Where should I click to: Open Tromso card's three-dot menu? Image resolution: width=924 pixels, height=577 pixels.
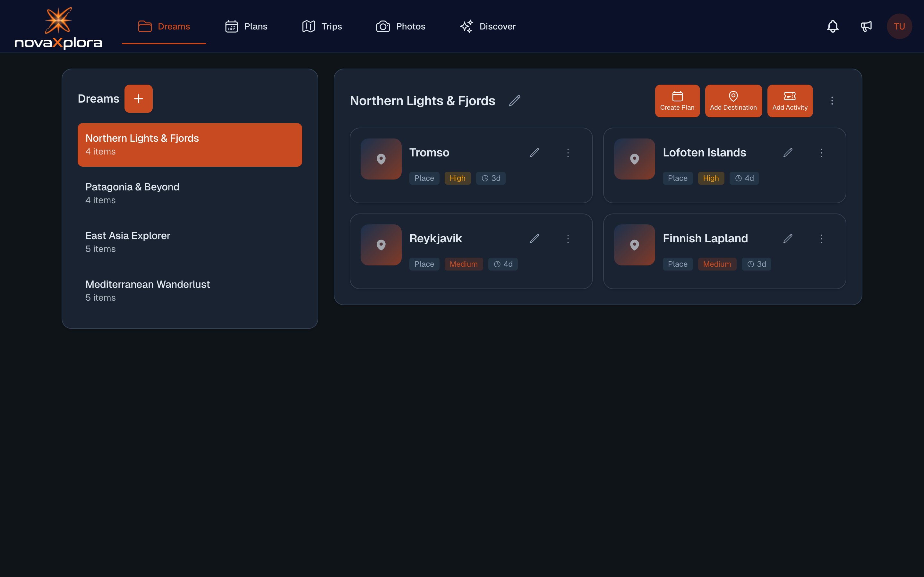click(x=568, y=153)
